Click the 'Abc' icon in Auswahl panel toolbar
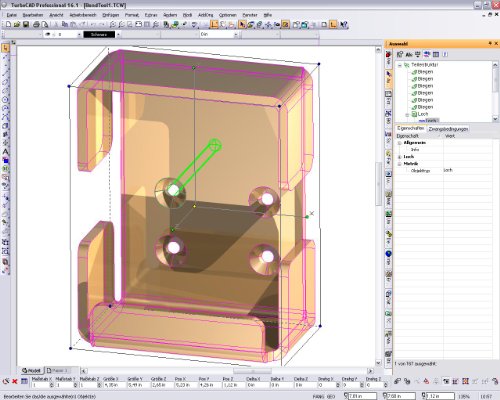 coord(409,54)
